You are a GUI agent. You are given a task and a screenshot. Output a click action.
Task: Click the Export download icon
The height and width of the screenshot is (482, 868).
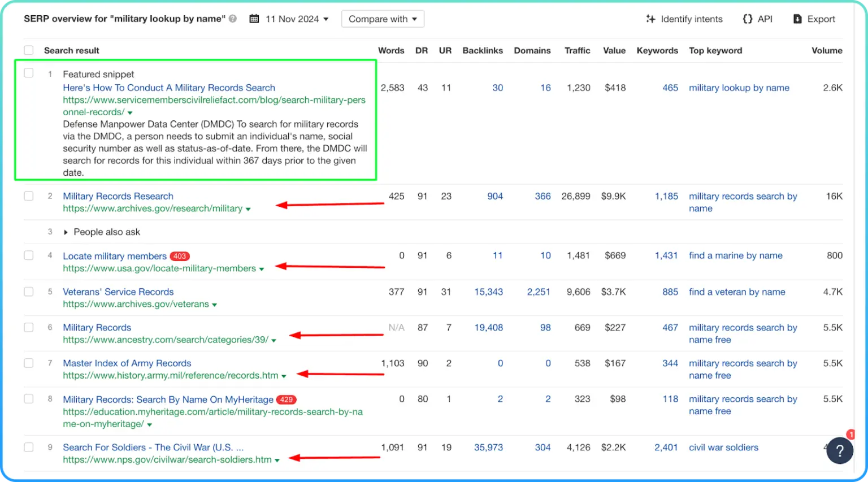[797, 19]
